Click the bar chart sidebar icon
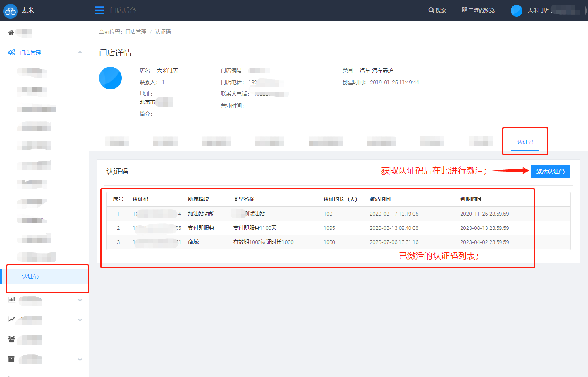This screenshot has height=377, width=588. pos(11,300)
